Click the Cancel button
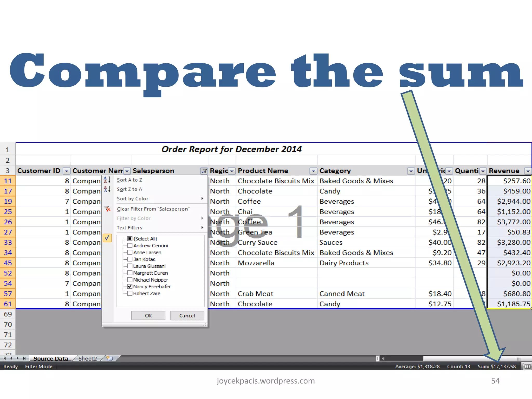The height and width of the screenshot is (399, 532). point(187,316)
